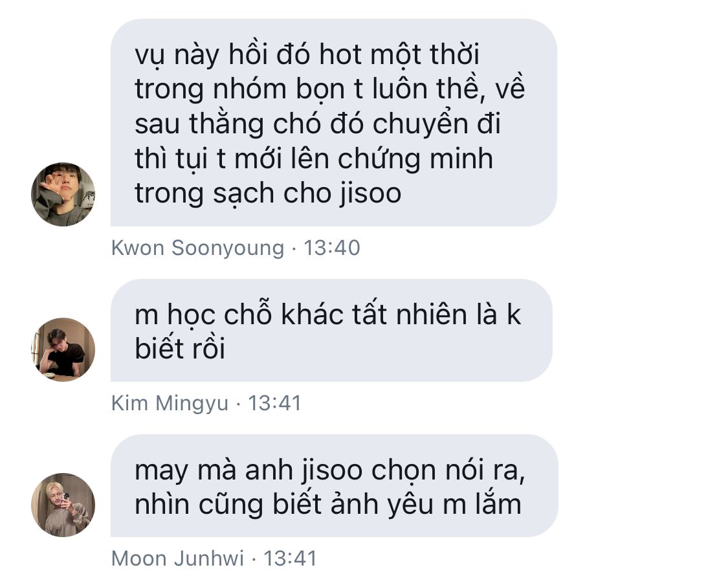This screenshot has height=585, width=728.
Task: Open Kwon Soonyoung's profile picture
Action: click(x=63, y=195)
